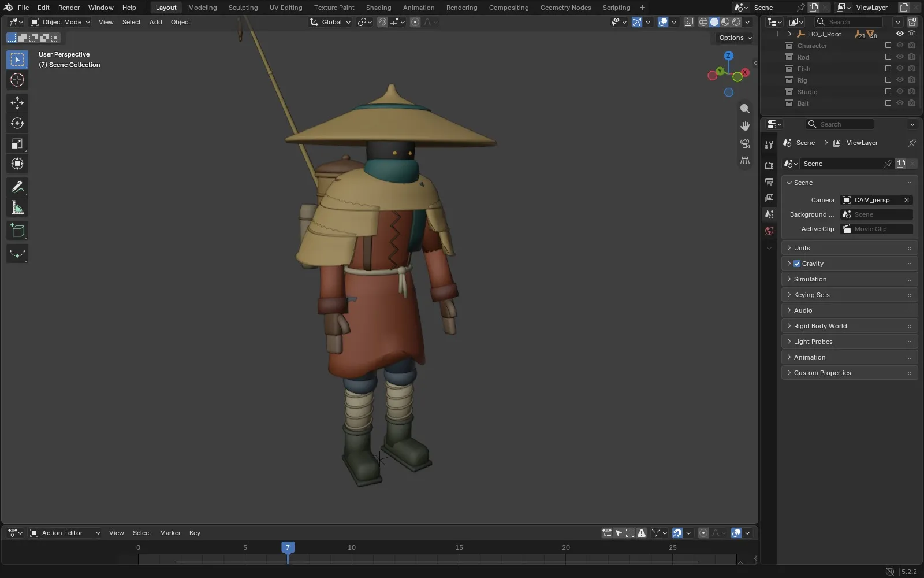Open the Render properties tab
The width and height of the screenshot is (924, 578).
point(769,166)
